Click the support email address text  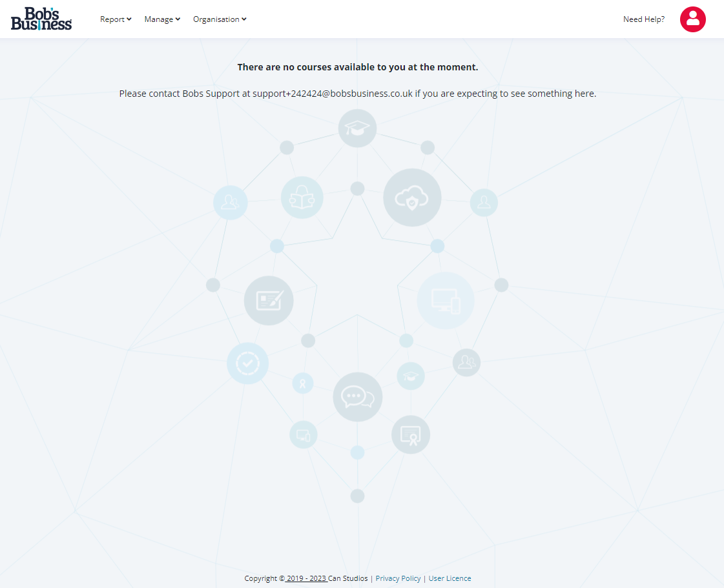332,94
